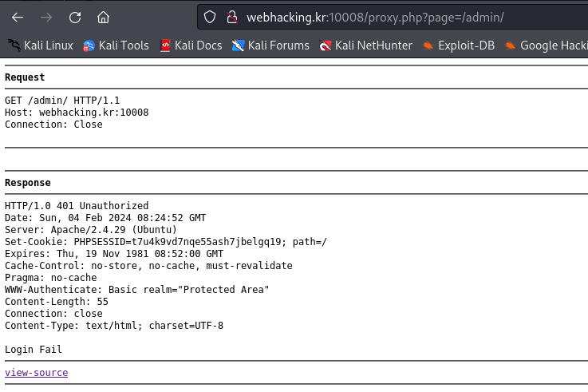
Task: Open the Exploit-DB bookmark
Action: [458, 46]
